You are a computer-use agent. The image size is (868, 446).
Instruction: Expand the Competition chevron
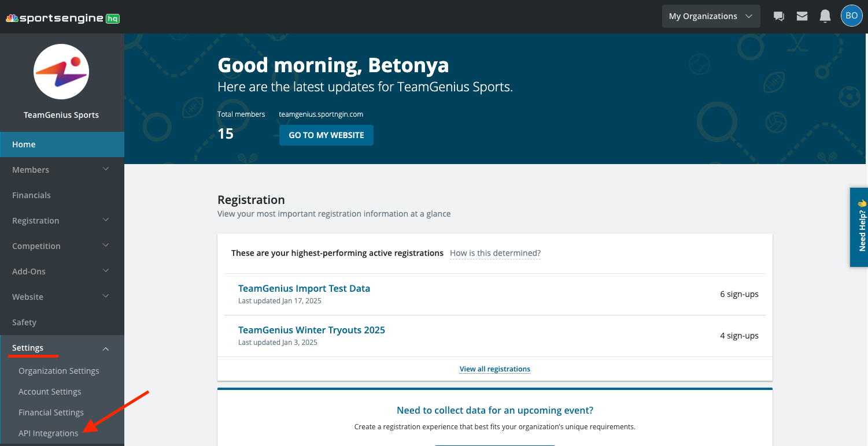click(106, 246)
